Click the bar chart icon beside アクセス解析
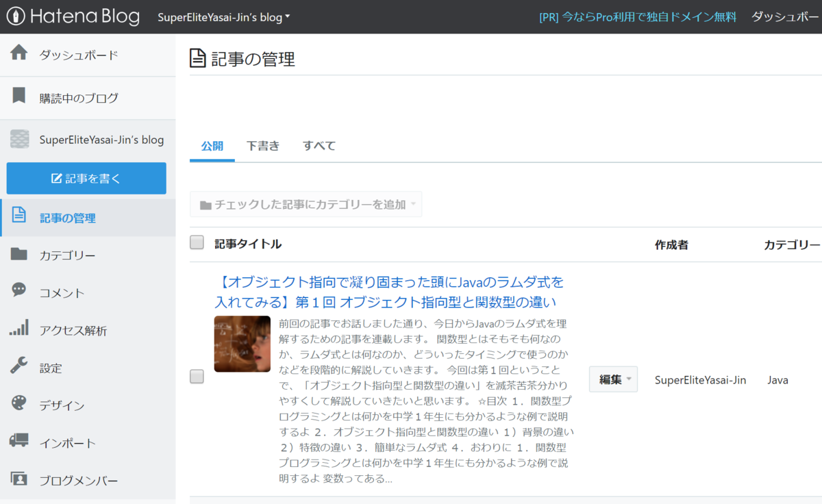This screenshot has height=504, width=822. tap(19, 329)
